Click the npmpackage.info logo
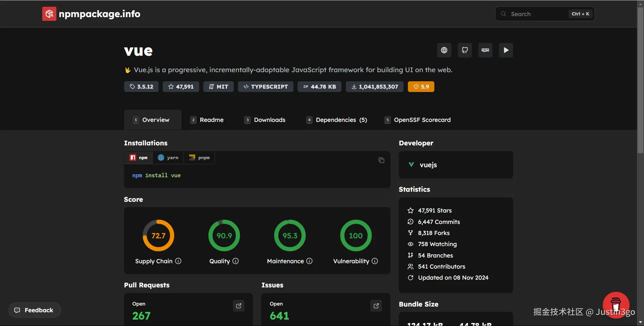 pyautogui.click(x=91, y=14)
